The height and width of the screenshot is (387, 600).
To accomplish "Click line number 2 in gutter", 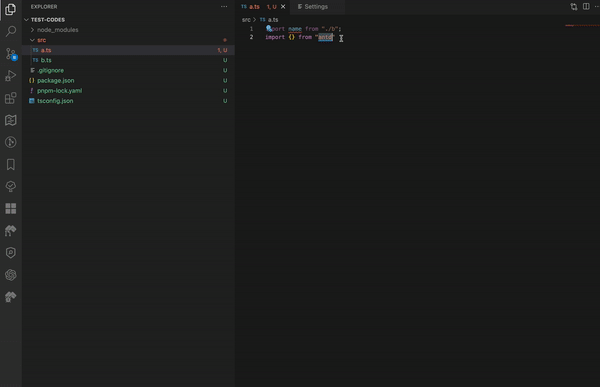I will [251, 37].
